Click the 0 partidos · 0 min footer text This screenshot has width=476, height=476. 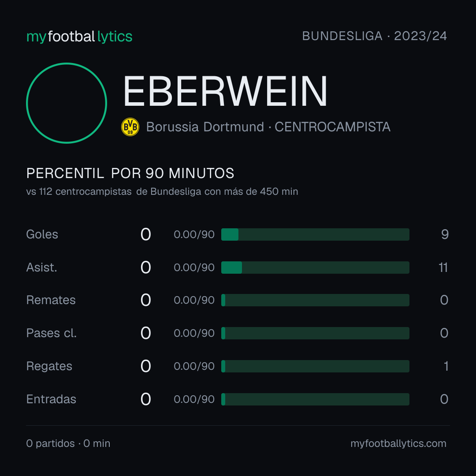tap(68, 443)
